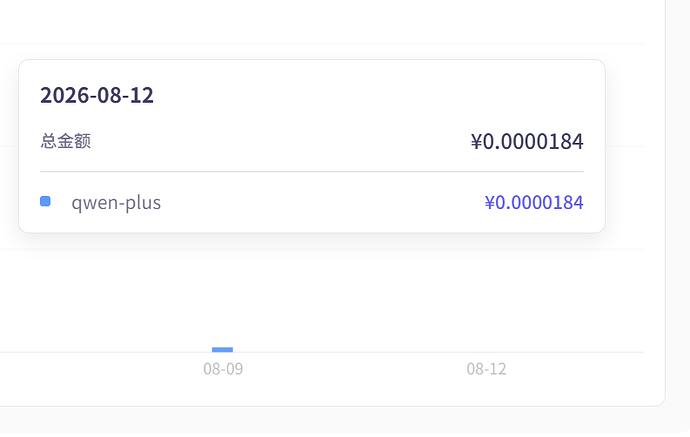This screenshot has width=690, height=437.
Task: Click blank tooltip area between label and amount
Action: pyautogui.click(x=282, y=141)
